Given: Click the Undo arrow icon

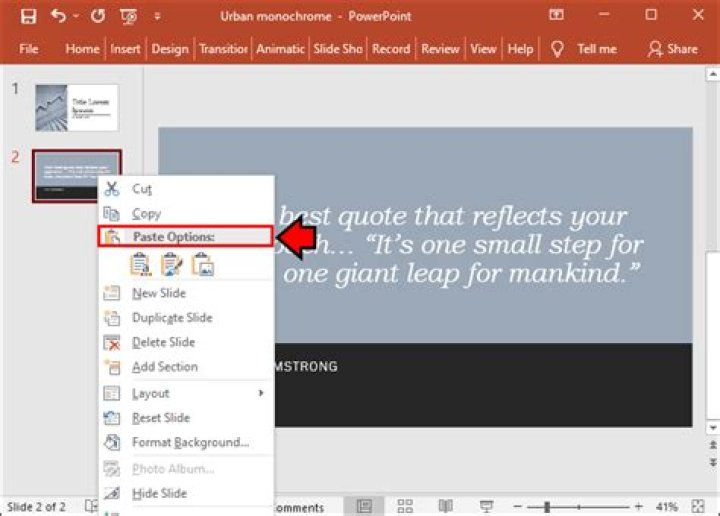Looking at the screenshot, I should [x=58, y=16].
